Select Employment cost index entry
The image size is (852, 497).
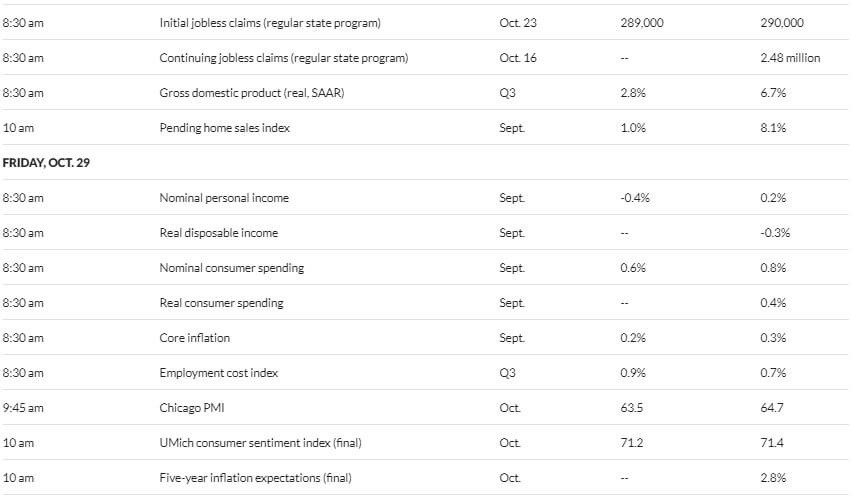[218, 373]
